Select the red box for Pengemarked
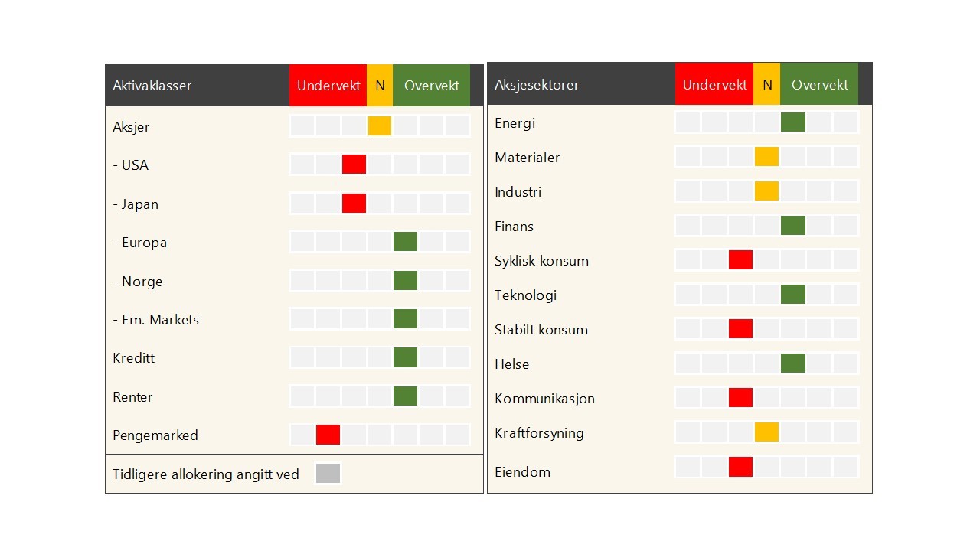Viewport: 980px width, 551px height. pyautogui.click(x=328, y=435)
